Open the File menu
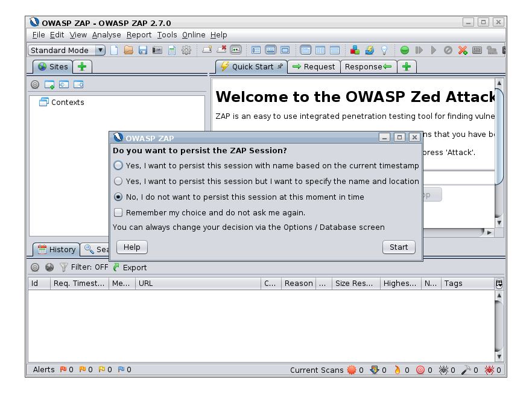532x406 pixels. [x=39, y=35]
